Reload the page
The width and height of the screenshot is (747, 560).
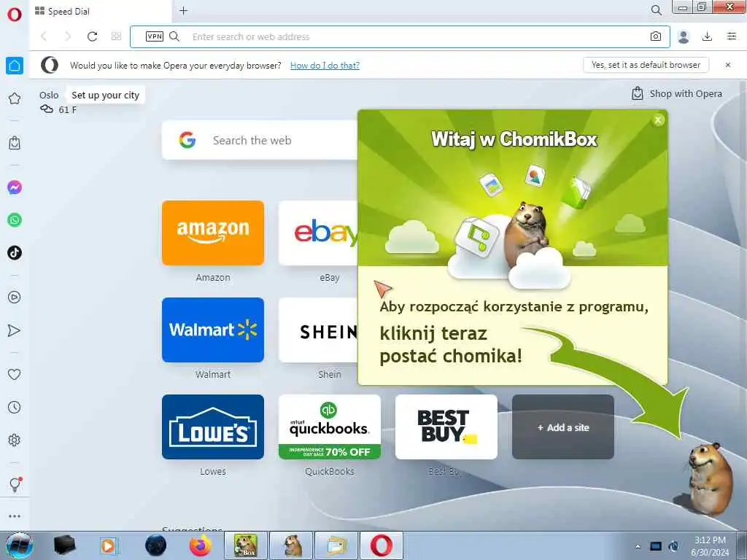pos(93,36)
